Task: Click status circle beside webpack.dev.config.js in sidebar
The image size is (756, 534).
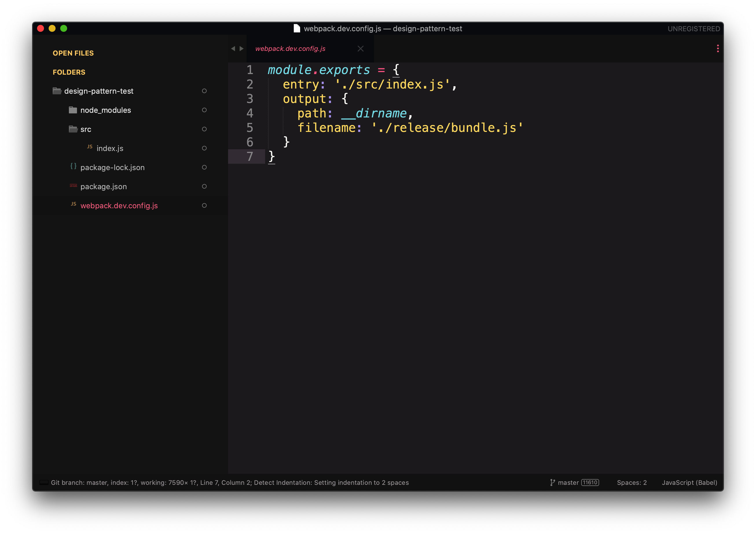Action: point(204,205)
